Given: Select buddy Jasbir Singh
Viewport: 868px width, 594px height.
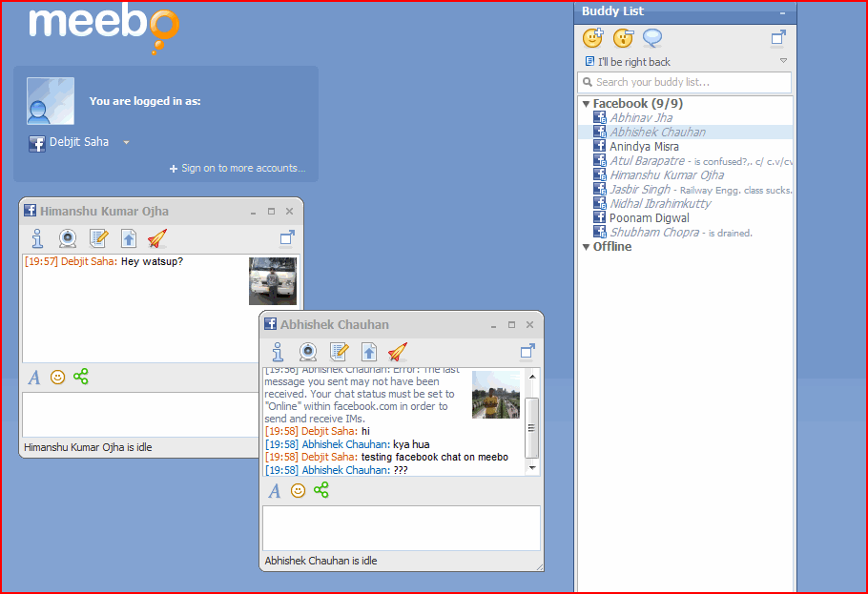Looking at the screenshot, I should coord(640,190).
